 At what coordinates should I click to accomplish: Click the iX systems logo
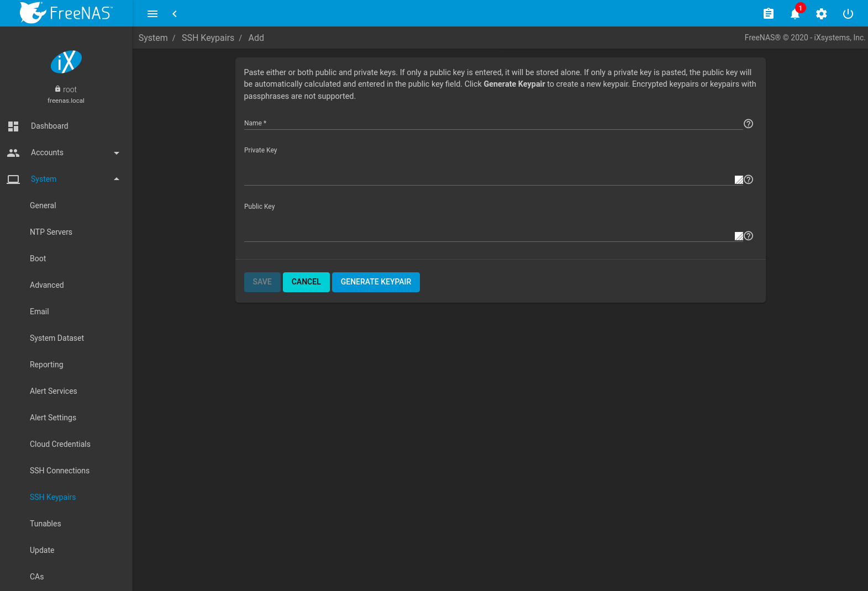[x=66, y=62]
